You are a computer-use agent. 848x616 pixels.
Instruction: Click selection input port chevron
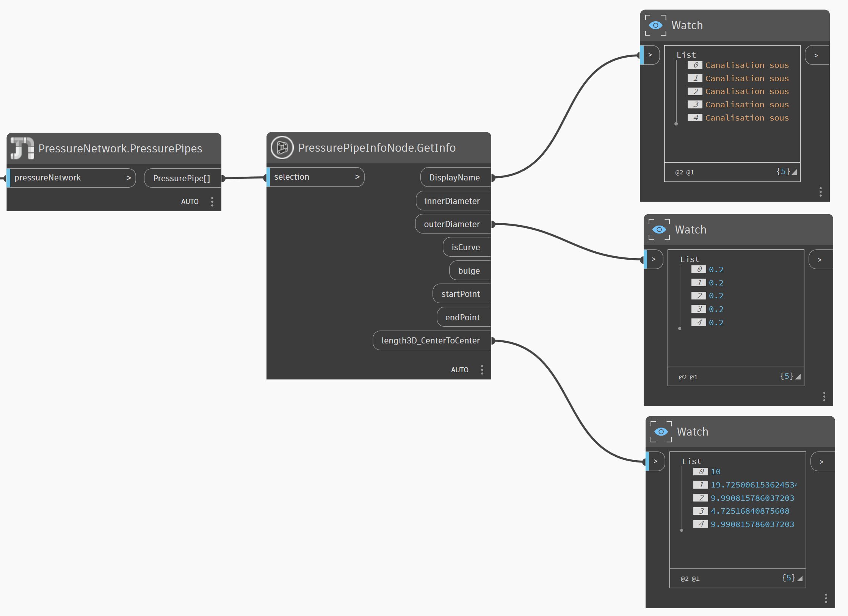[357, 177]
